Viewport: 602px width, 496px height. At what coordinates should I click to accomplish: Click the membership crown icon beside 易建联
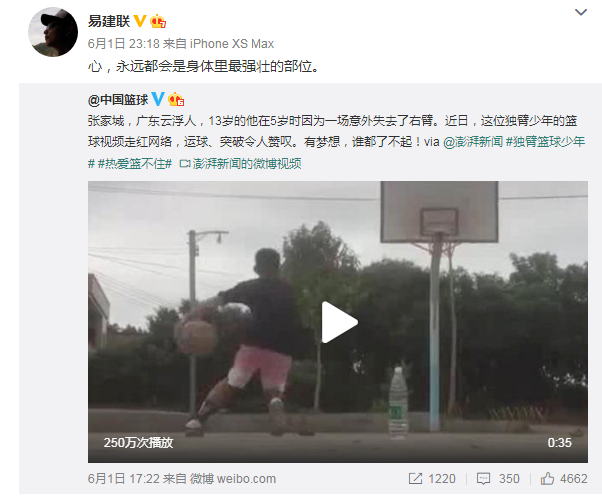pos(158,21)
